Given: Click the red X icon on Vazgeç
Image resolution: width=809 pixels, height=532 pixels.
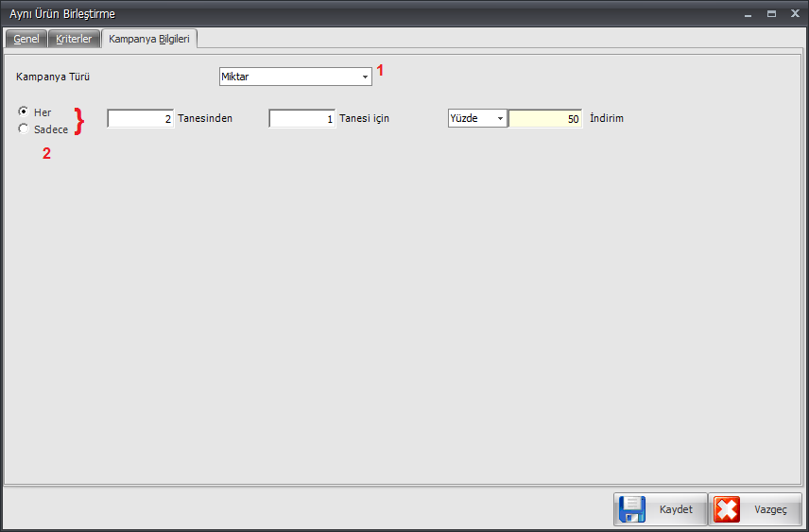Looking at the screenshot, I should tap(727, 509).
